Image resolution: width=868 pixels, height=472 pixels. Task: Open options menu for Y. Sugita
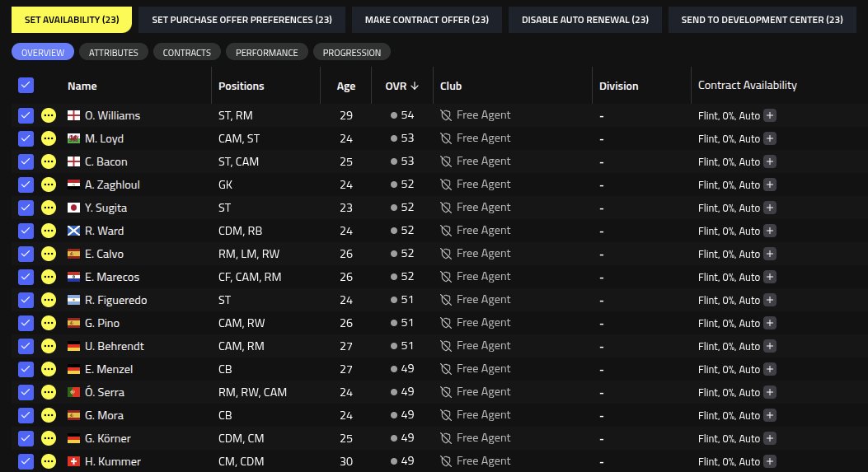tap(49, 208)
